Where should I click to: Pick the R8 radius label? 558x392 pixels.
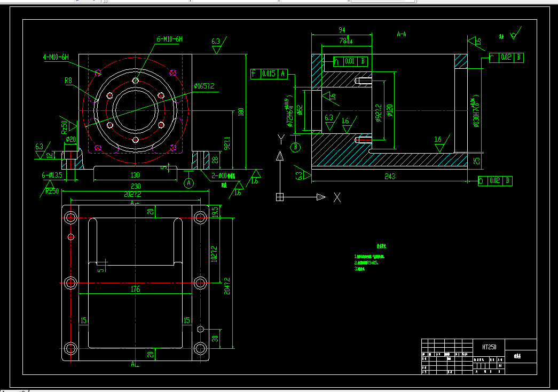(x=68, y=81)
